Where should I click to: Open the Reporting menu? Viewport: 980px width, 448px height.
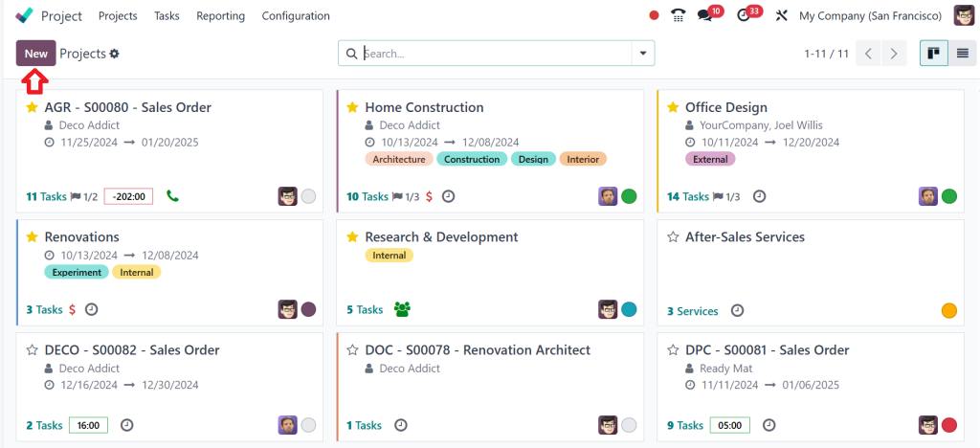(221, 15)
